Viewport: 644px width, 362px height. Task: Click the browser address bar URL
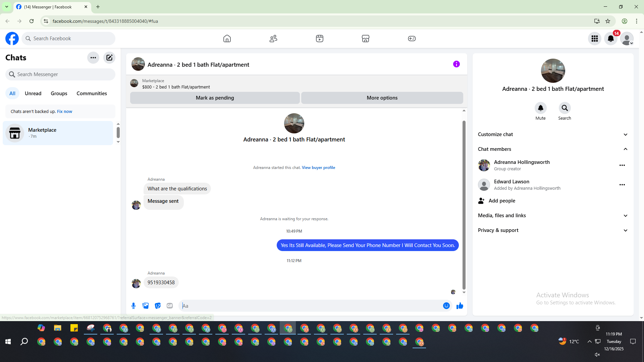click(105, 21)
